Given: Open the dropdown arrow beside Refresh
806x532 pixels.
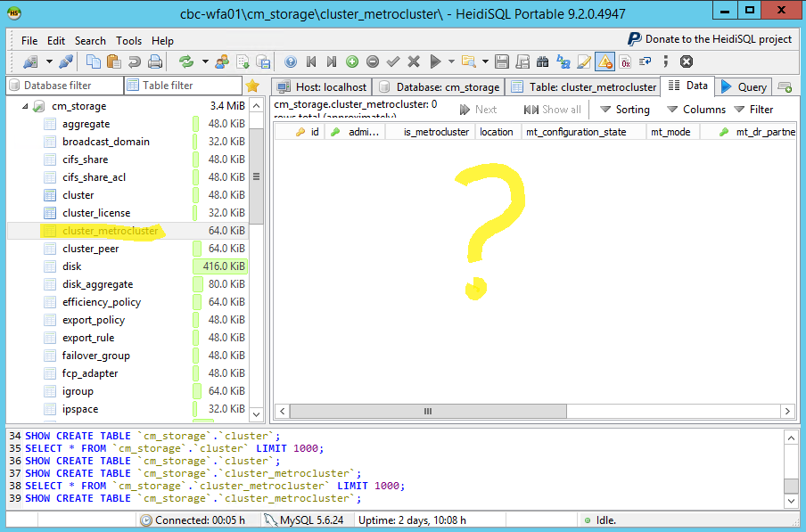Looking at the screenshot, I should coord(204,61).
